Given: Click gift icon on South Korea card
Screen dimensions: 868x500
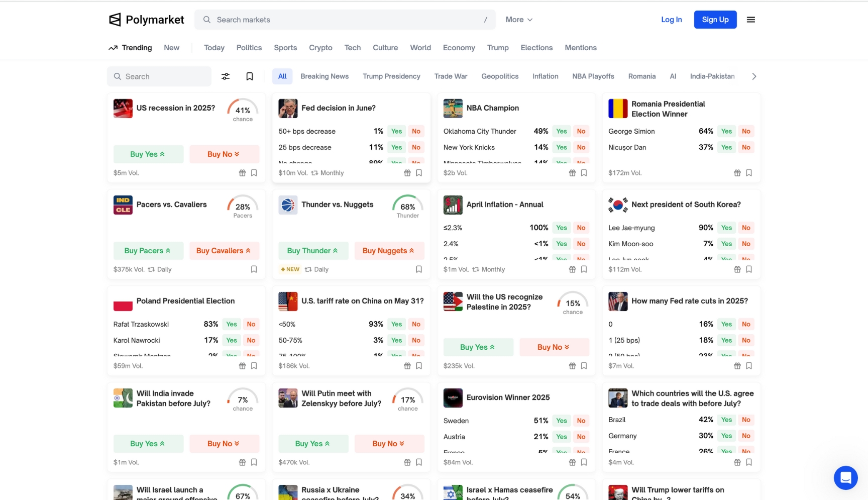Looking at the screenshot, I should coord(737,269).
